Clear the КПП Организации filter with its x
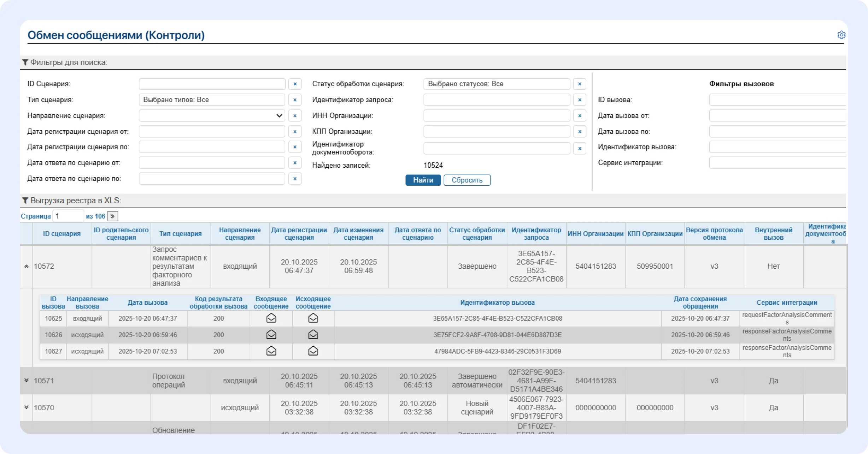The image size is (868, 454). tap(579, 132)
